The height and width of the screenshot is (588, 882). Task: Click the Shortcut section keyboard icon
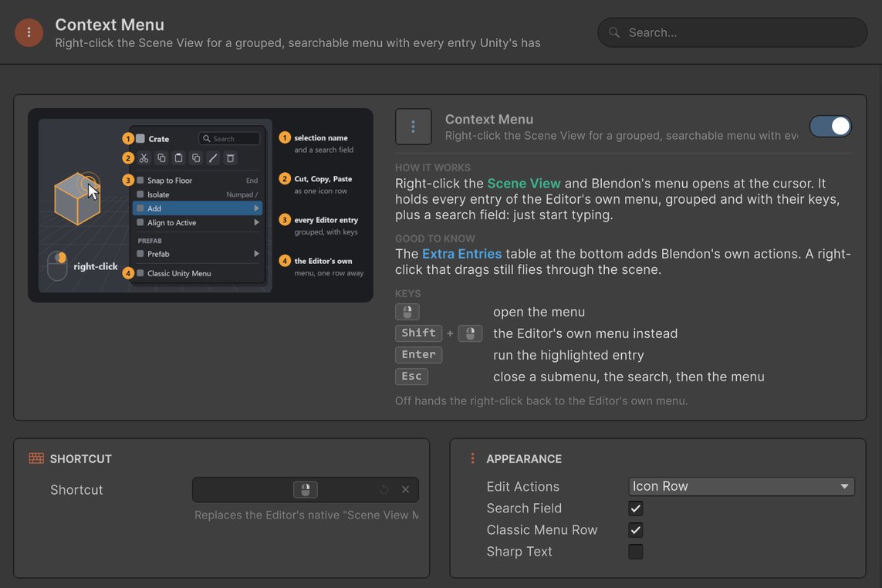pyautogui.click(x=36, y=458)
